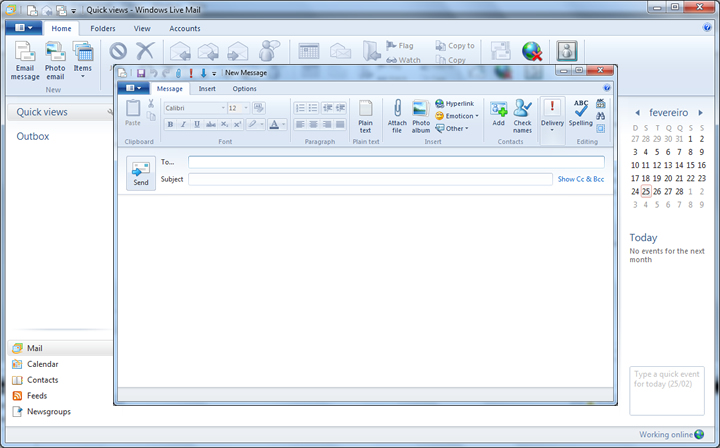Click Save icon in New Message toolbar

[141, 73]
